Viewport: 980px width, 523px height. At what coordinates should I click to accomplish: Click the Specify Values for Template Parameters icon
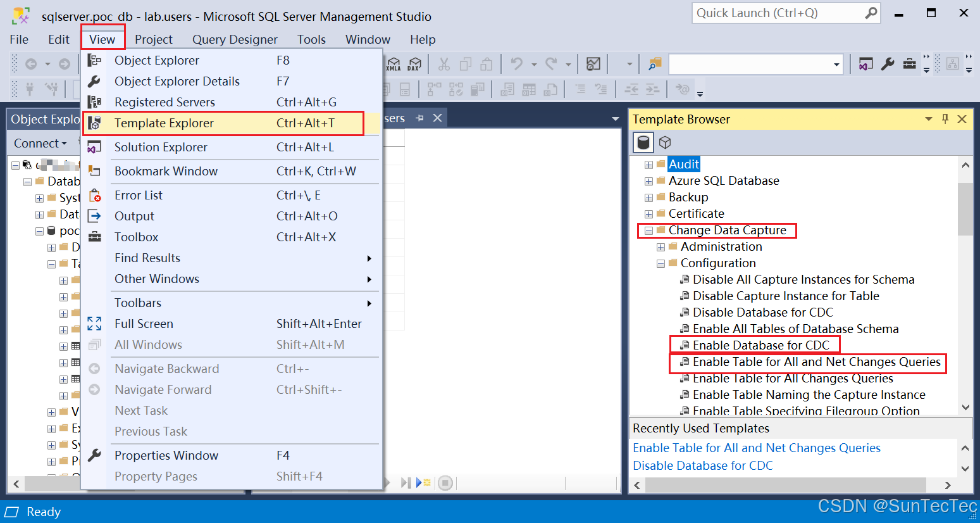pos(887,63)
